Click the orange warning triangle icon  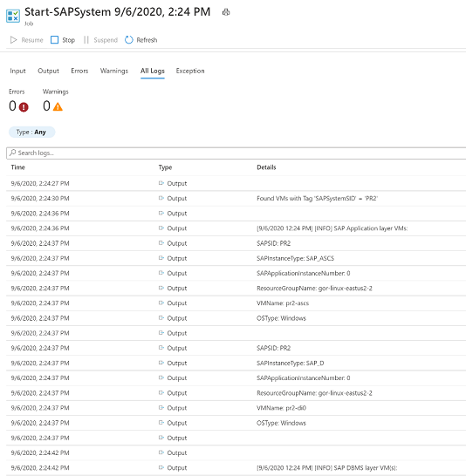[58, 106]
